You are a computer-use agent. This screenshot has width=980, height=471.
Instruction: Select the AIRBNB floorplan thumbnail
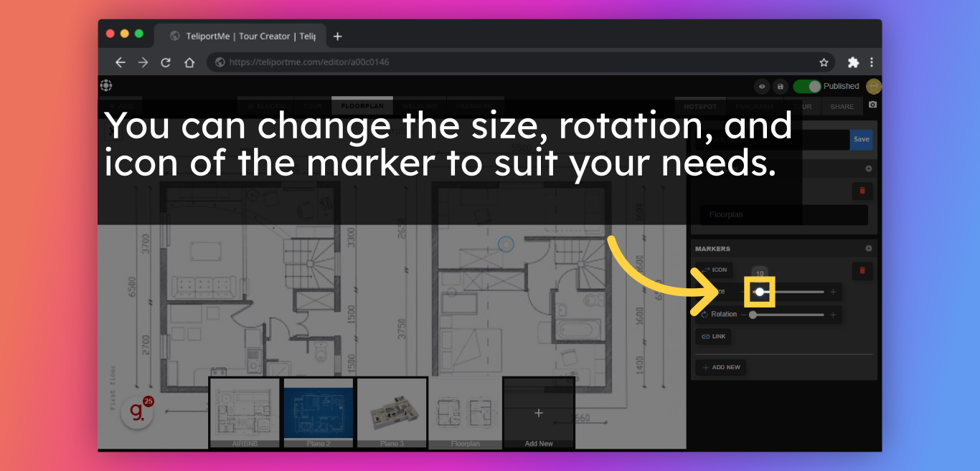(245, 414)
